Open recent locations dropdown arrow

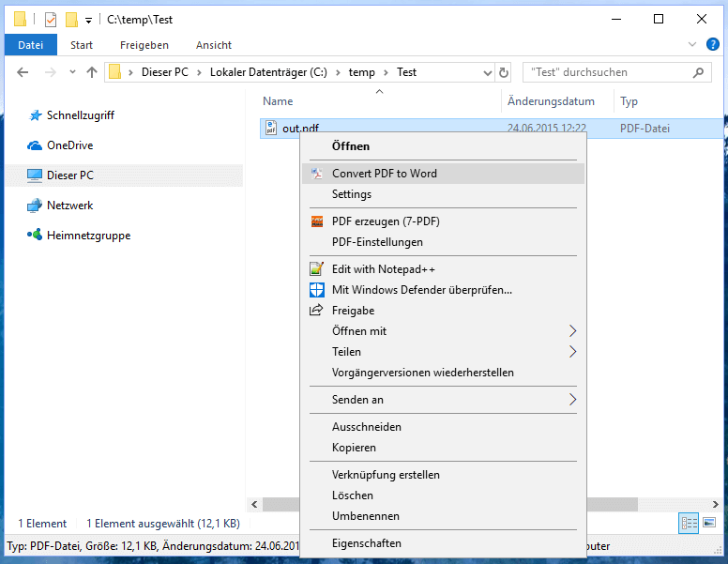[x=72, y=72]
